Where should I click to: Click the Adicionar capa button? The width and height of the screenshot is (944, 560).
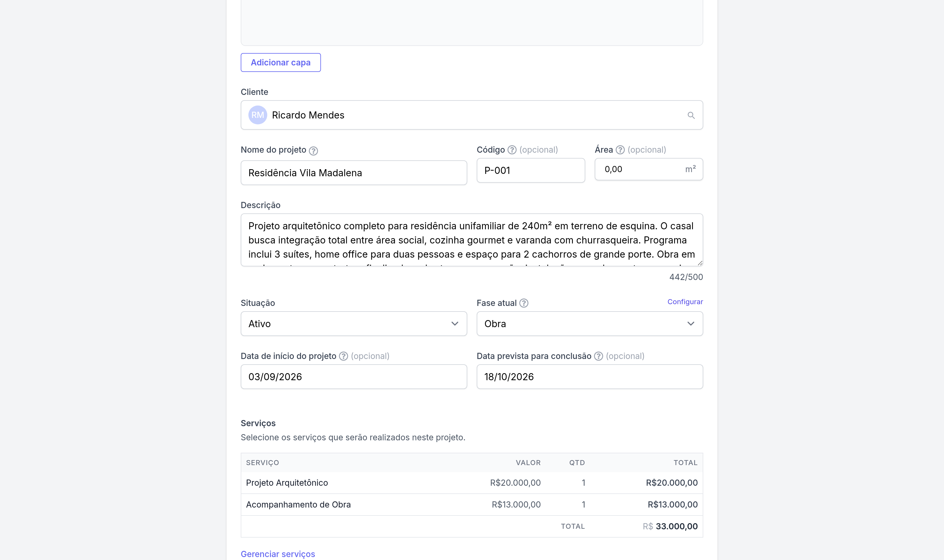(x=281, y=63)
